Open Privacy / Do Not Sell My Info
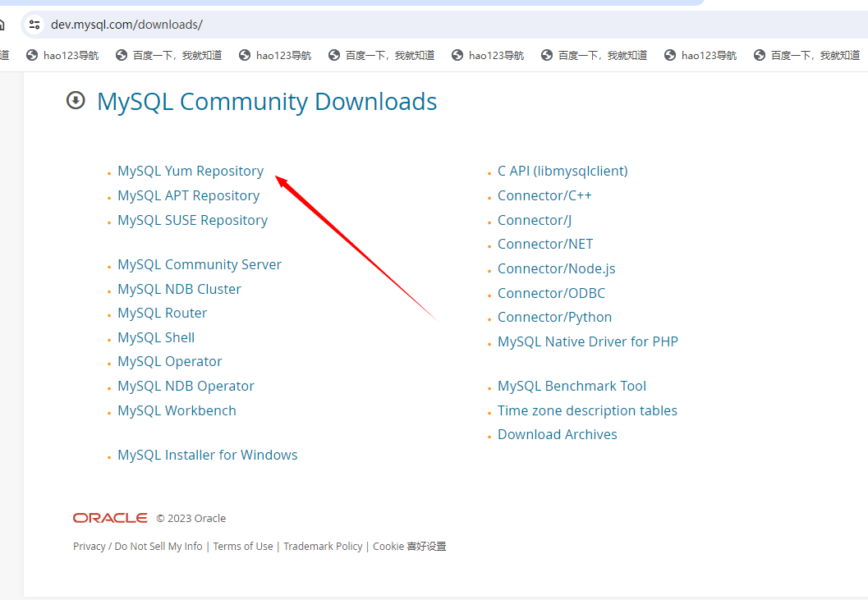This screenshot has height=600, width=868. tap(138, 547)
